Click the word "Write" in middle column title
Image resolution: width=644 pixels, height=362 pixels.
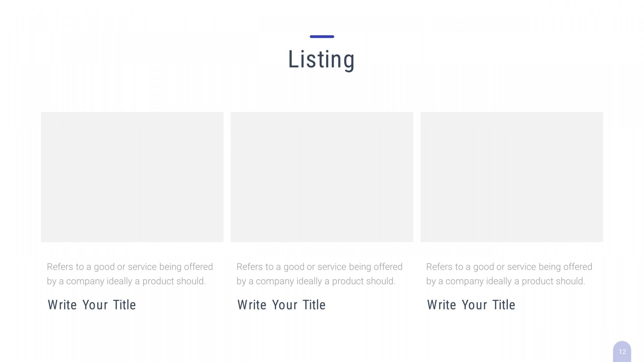[252, 305]
